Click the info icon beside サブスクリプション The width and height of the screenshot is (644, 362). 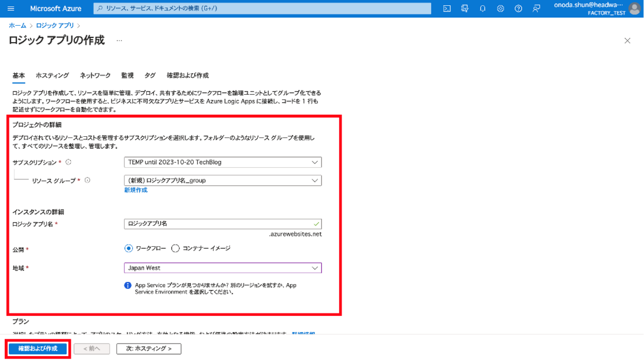(68, 162)
